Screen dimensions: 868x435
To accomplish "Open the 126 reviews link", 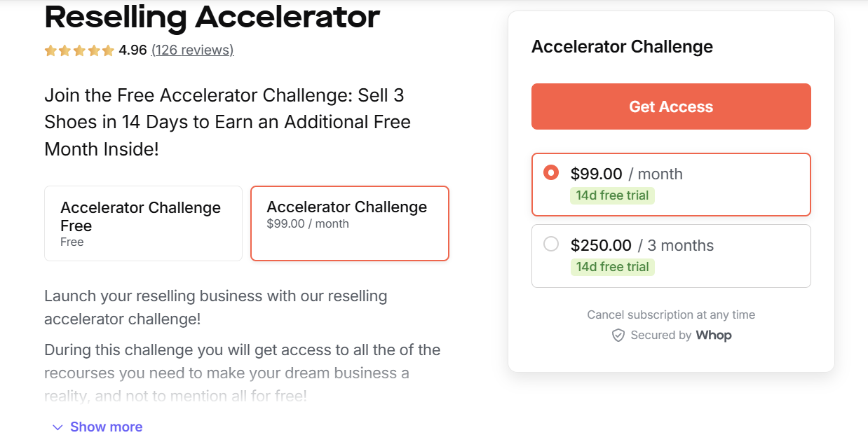I will (x=192, y=50).
